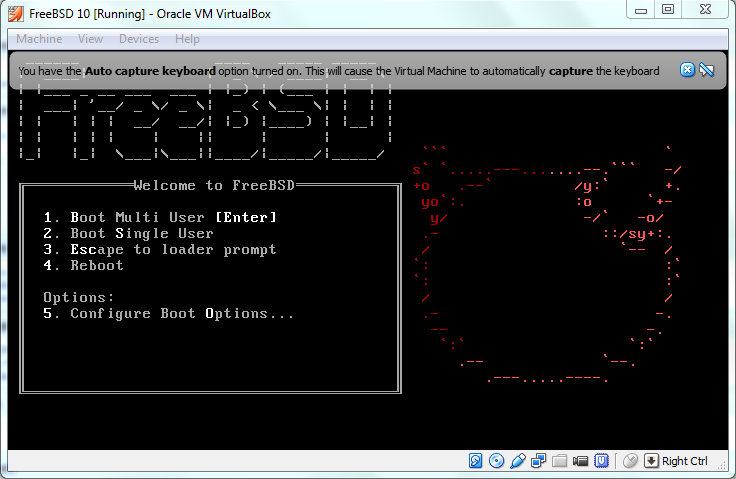Click 'Boot Multi User [Enter]' line
This screenshot has width=736, height=479.
coord(160,217)
